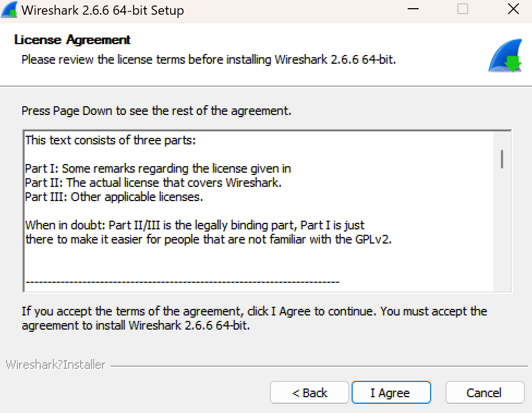Click the license text scrollbar thumb
The image size is (532, 413).
(x=501, y=159)
